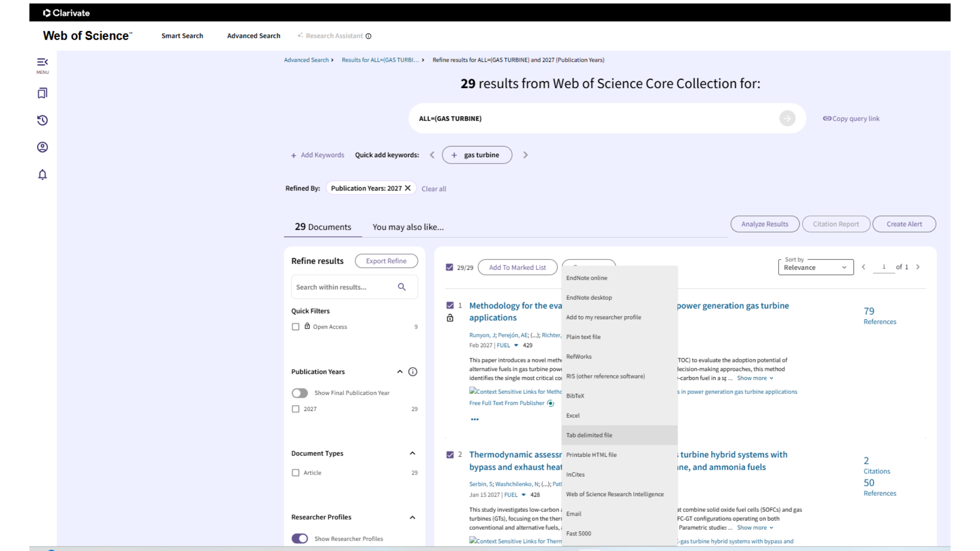Uncheck result 1 checkbox
980x551 pixels.
coord(450,305)
